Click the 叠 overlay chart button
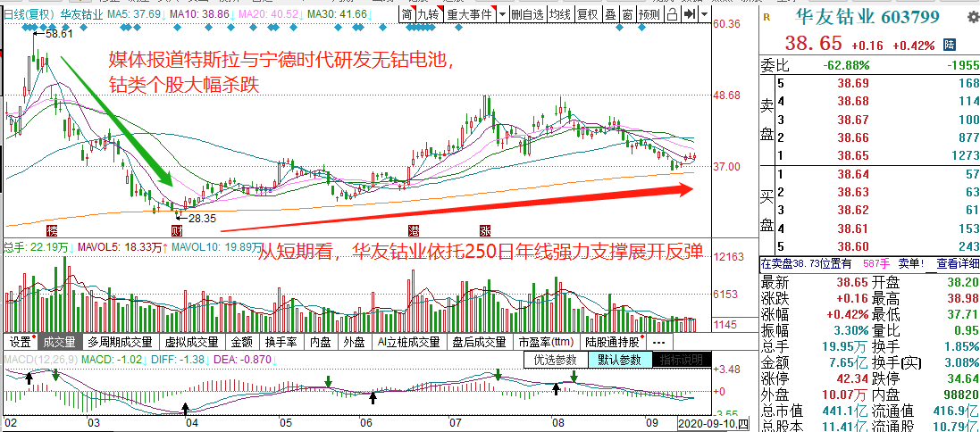 [x=611, y=14]
